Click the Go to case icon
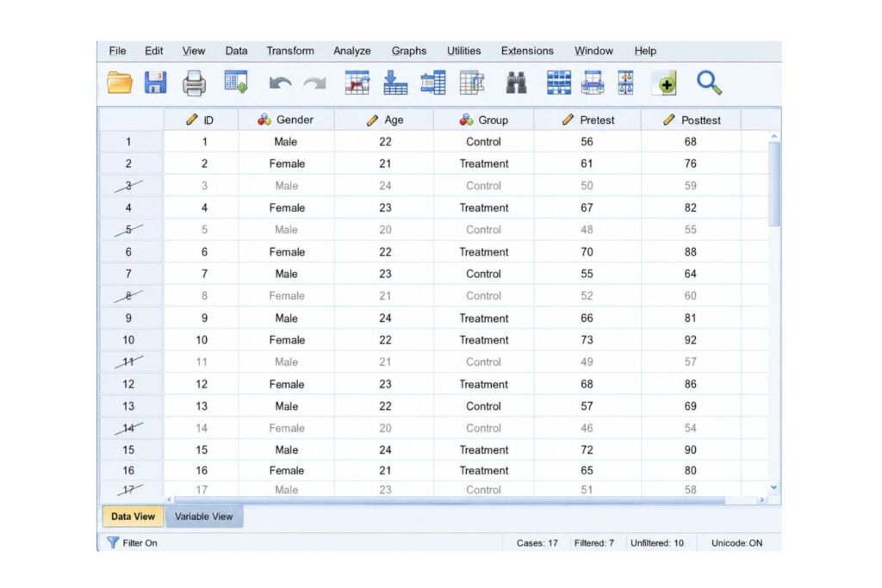 point(357,83)
